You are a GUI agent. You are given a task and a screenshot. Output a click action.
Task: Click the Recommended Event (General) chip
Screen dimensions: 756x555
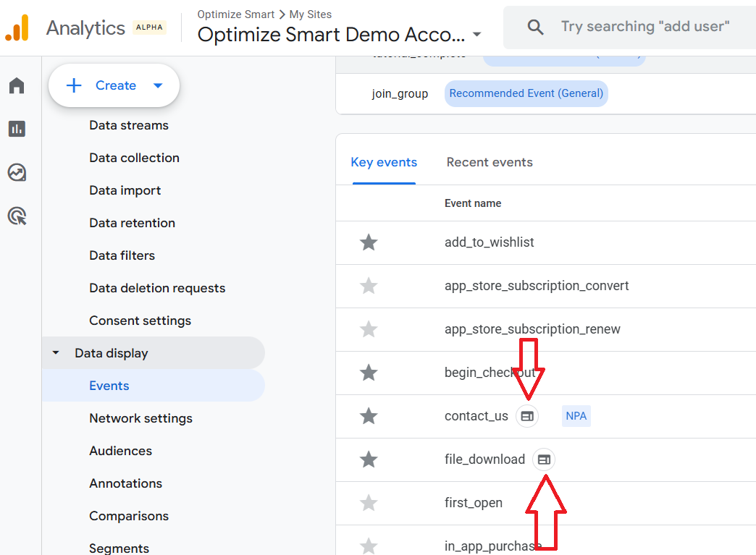[x=526, y=93]
